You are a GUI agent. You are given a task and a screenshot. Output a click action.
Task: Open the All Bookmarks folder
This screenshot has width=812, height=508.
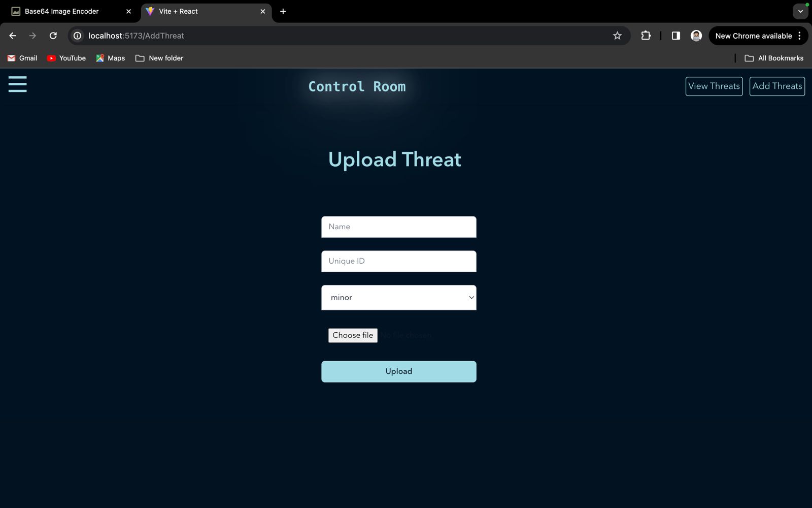[774, 58]
